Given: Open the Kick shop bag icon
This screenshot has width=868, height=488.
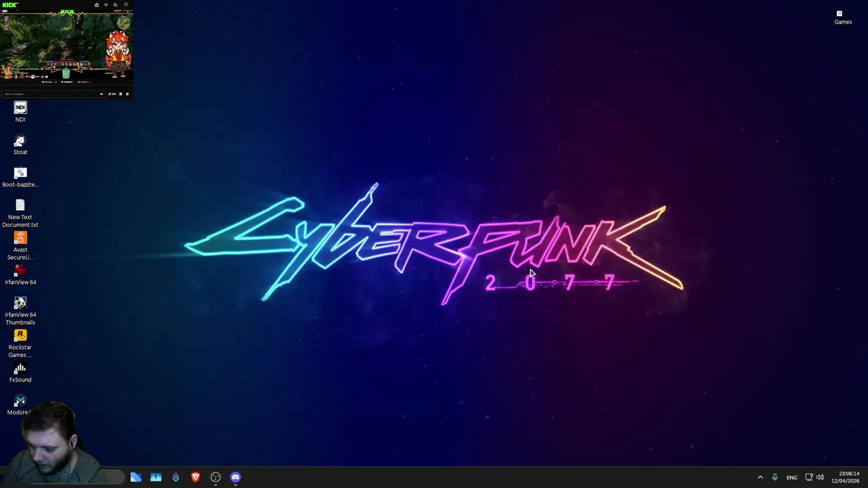Looking at the screenshot, I should pos(96,5).
